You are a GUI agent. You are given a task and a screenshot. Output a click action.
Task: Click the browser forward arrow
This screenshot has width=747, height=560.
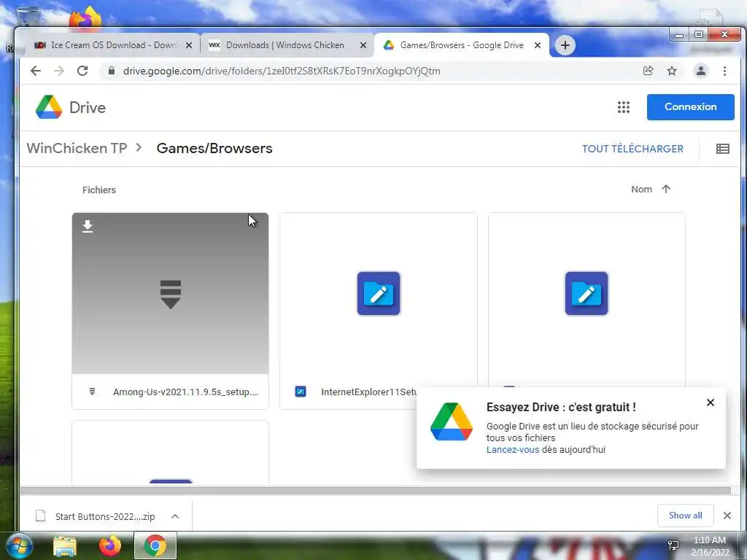[59, 71]
